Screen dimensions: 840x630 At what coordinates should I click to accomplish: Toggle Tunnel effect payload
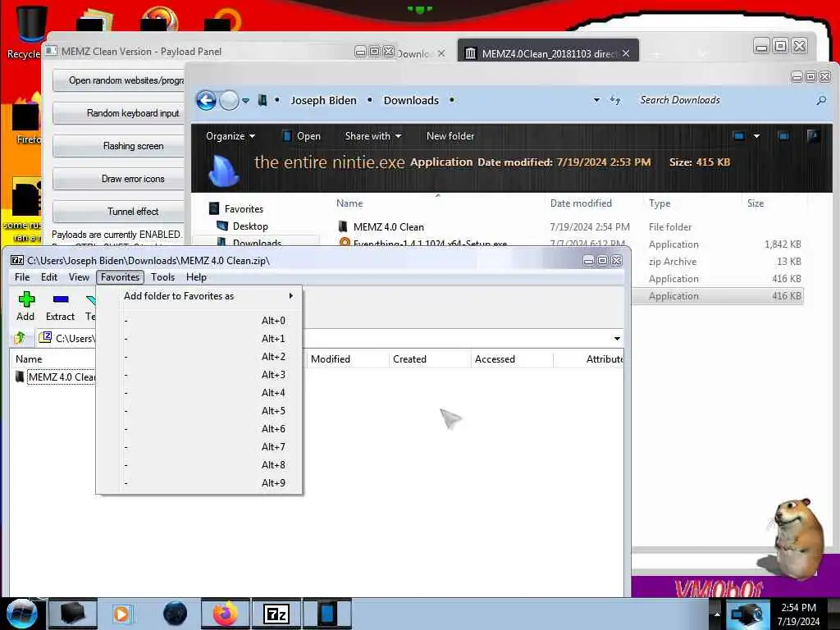[x=120, y=211]
